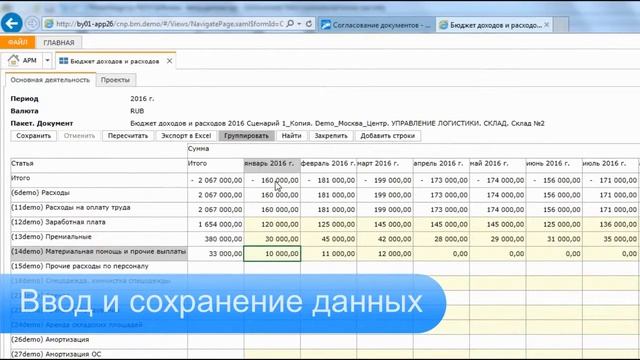Go back with the browser back arrow
Viewport: 640px width, 360px height.
(x=11, y=23)
